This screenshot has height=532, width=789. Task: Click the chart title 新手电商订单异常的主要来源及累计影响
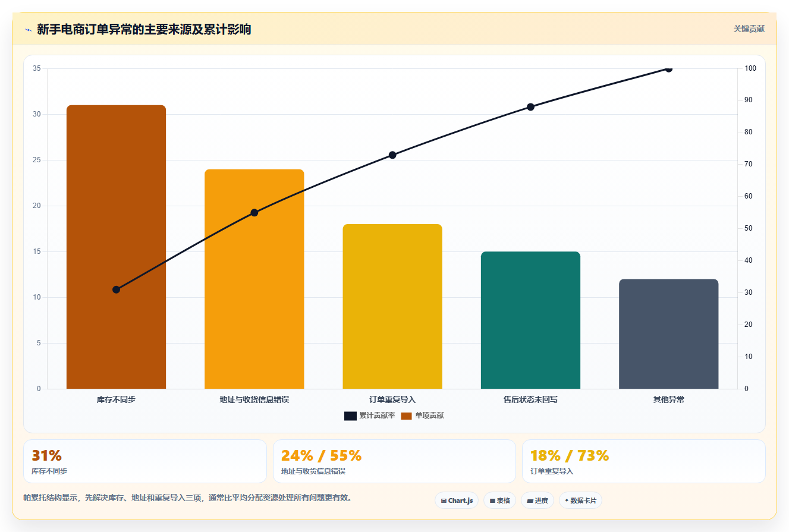point(144,30)
